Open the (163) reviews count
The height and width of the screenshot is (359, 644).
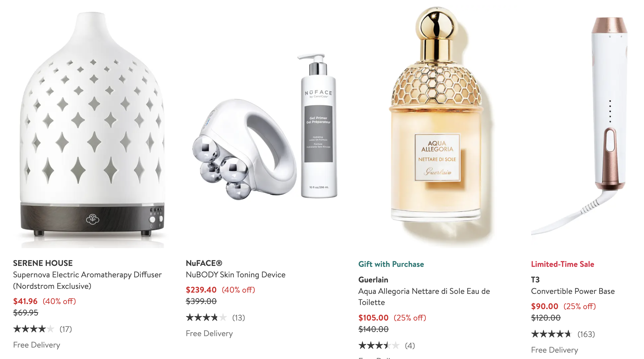click(586, 334)
